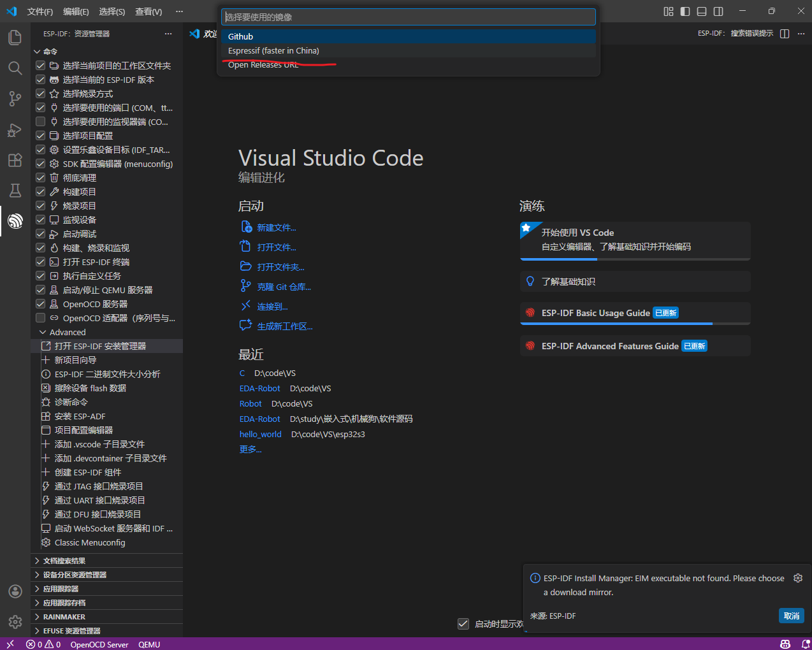Click the lightbulb icon for 了解基础知识
The width and height of the screenshot is (812, 650).
click(x=530, y=281)
